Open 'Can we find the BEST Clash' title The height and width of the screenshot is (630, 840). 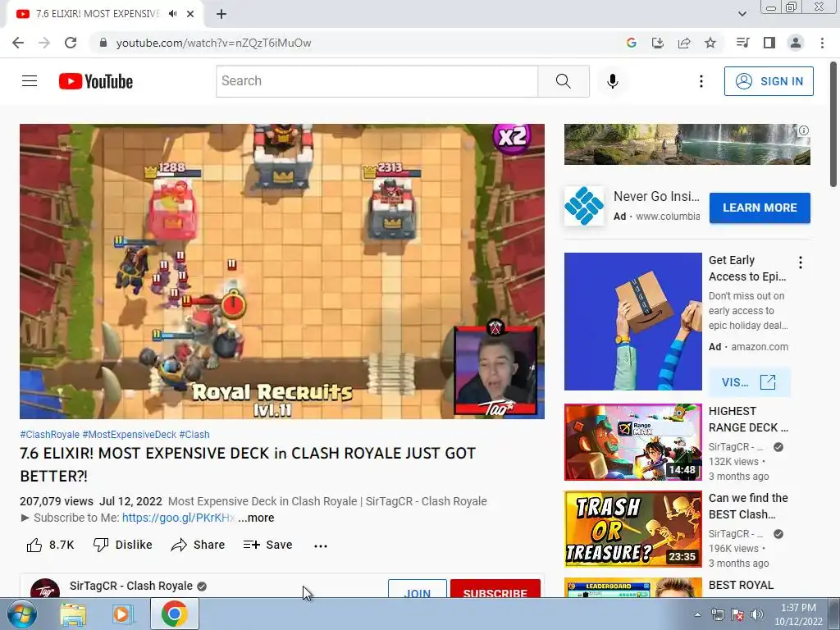click(x=748, y=506)
